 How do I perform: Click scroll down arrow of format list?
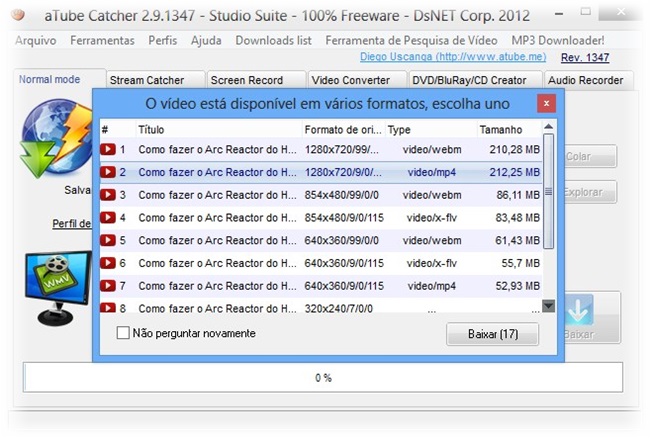tap(548, 306)
